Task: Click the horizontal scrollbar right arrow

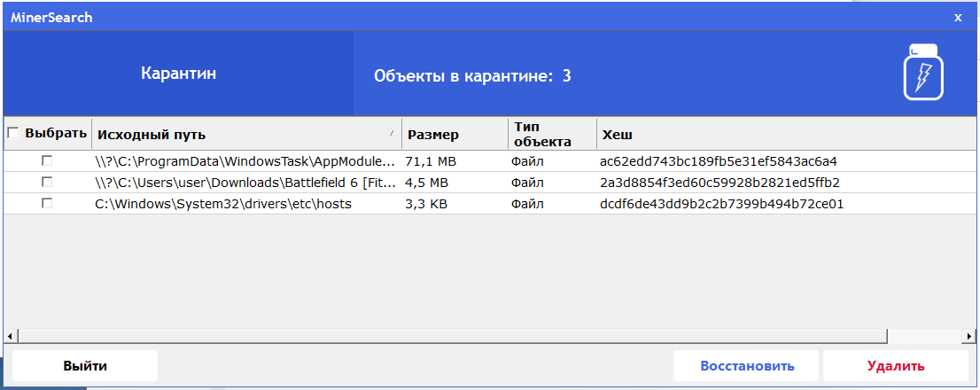Action: (967, 336)
